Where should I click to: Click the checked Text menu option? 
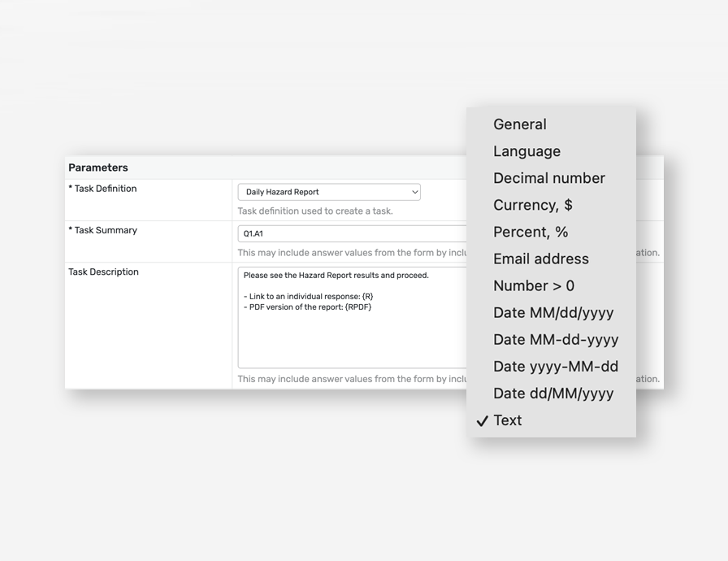coord(507,420)
